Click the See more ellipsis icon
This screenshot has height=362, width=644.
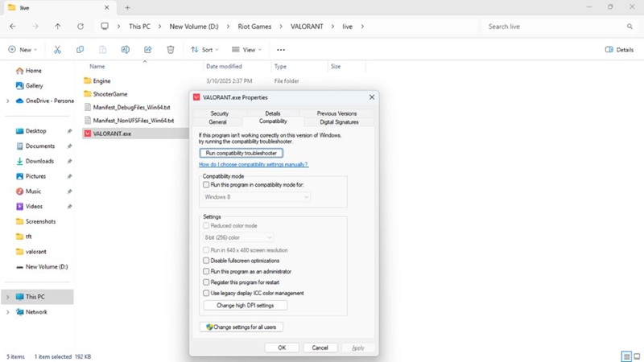point(281,50)
